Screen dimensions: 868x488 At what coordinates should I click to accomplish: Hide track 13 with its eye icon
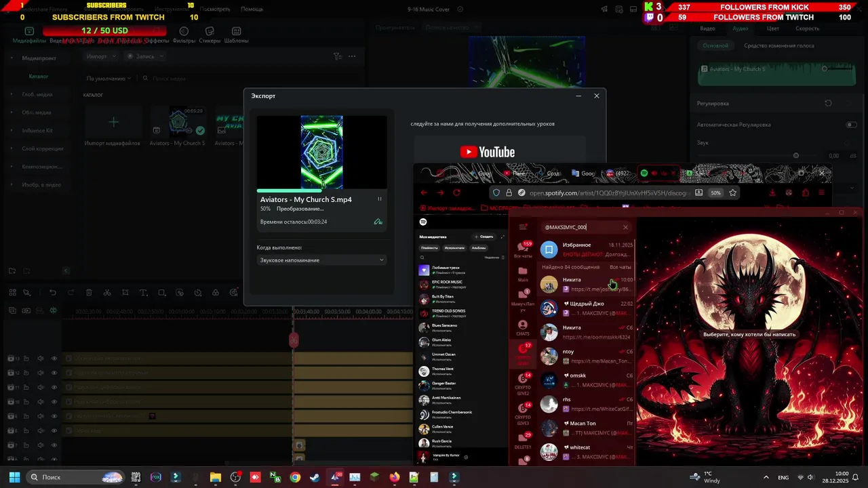54,359
